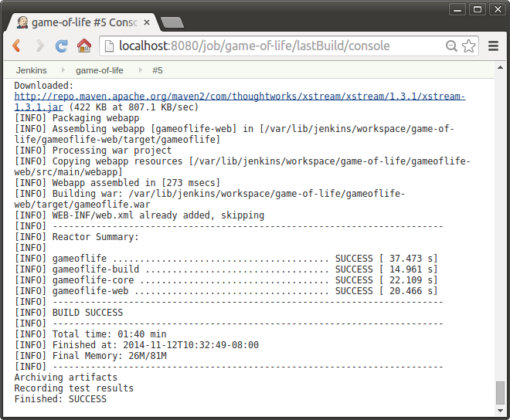
Task: Select the game-of-life #5 Console tab
Action: [83, 22]
